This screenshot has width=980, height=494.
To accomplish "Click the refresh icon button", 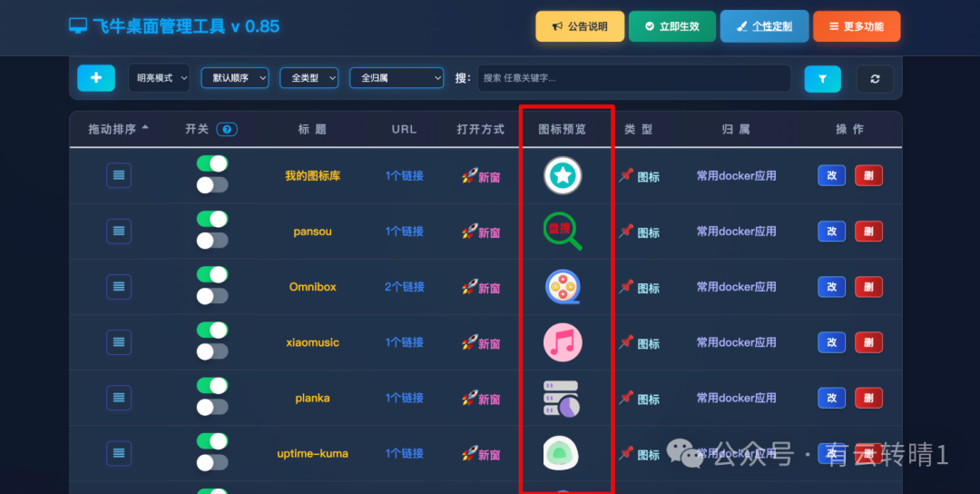I will pyautogui.click(x=875, y=79).
